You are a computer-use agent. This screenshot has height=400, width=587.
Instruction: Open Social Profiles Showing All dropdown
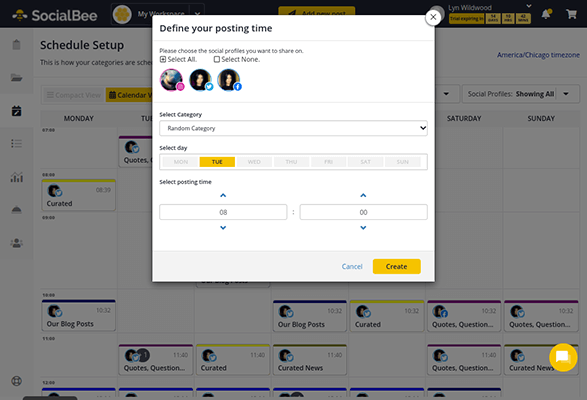[x=521, y=94]
